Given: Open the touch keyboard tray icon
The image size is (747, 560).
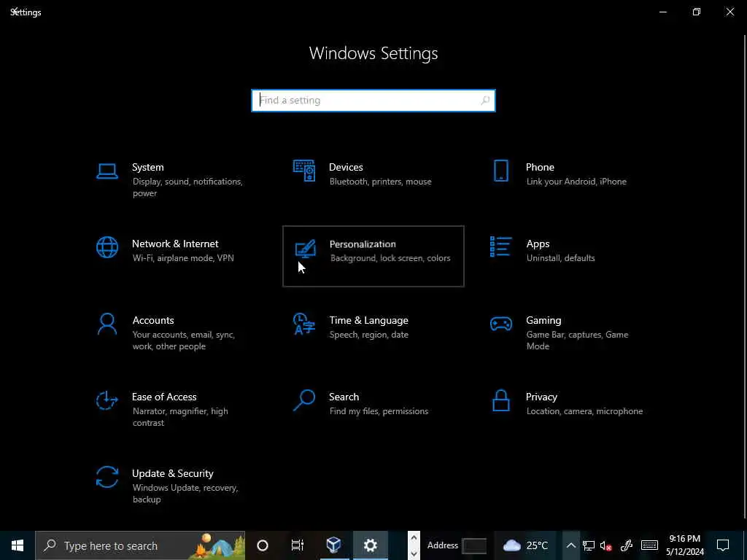Looking at the screenshot, I should point(649,545).
